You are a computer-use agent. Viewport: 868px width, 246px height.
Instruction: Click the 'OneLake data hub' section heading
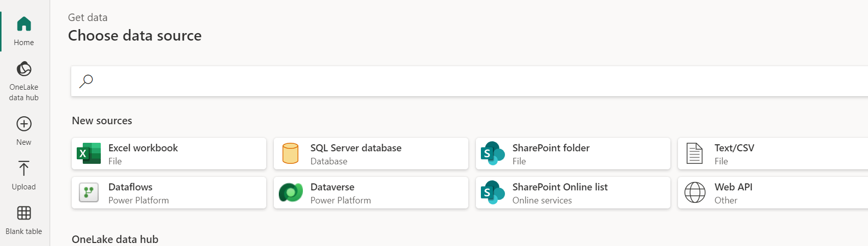115,239
